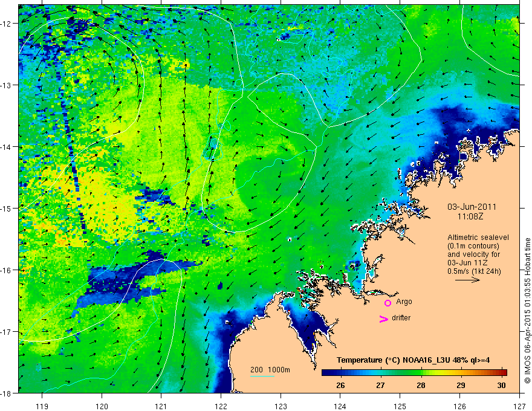Click the '28' color bar tick label
The height and width of the screenshot is (411, 532).
click(x=421, y=385)
